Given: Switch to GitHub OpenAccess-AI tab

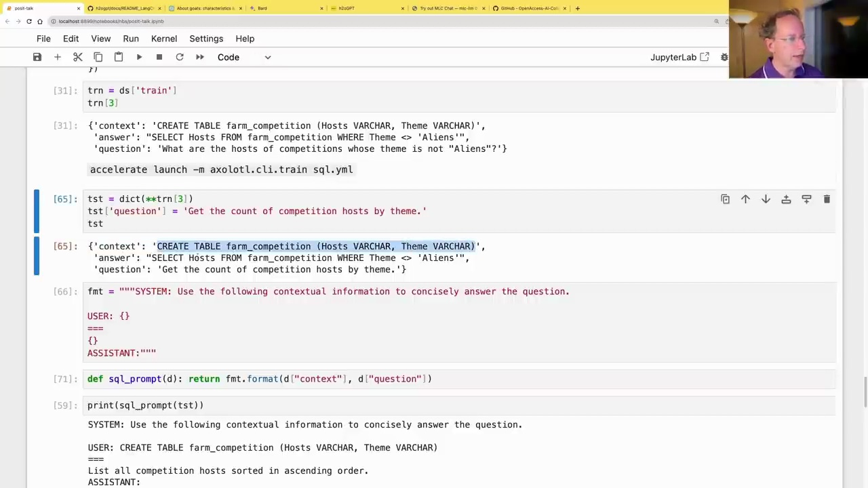Looking at the screenshot, I should click(529, 8).
